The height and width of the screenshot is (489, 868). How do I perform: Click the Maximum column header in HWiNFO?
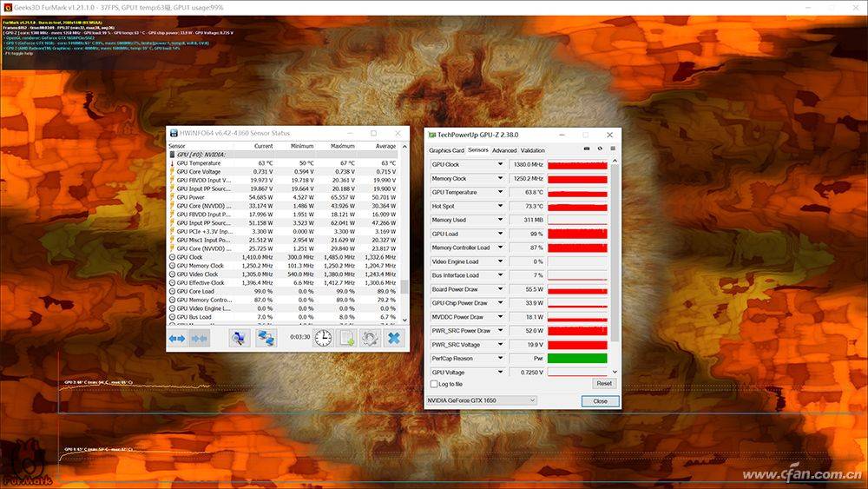(343, 146)
